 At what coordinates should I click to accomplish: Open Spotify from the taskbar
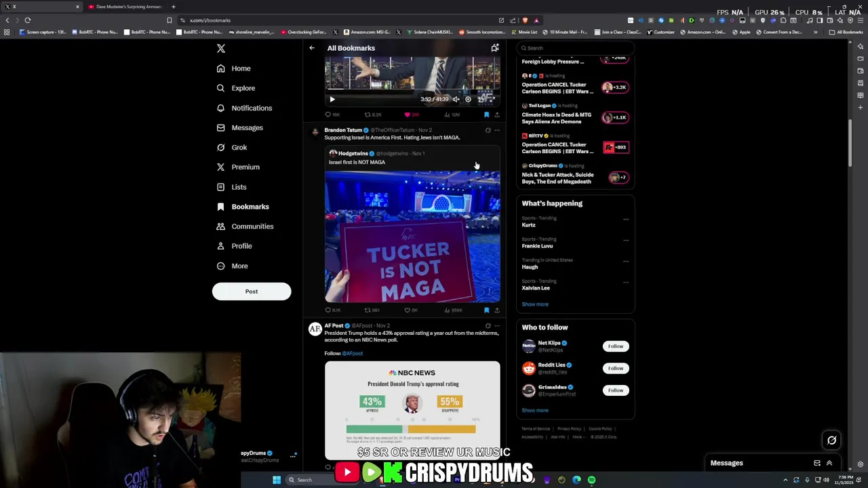(591, 480)
